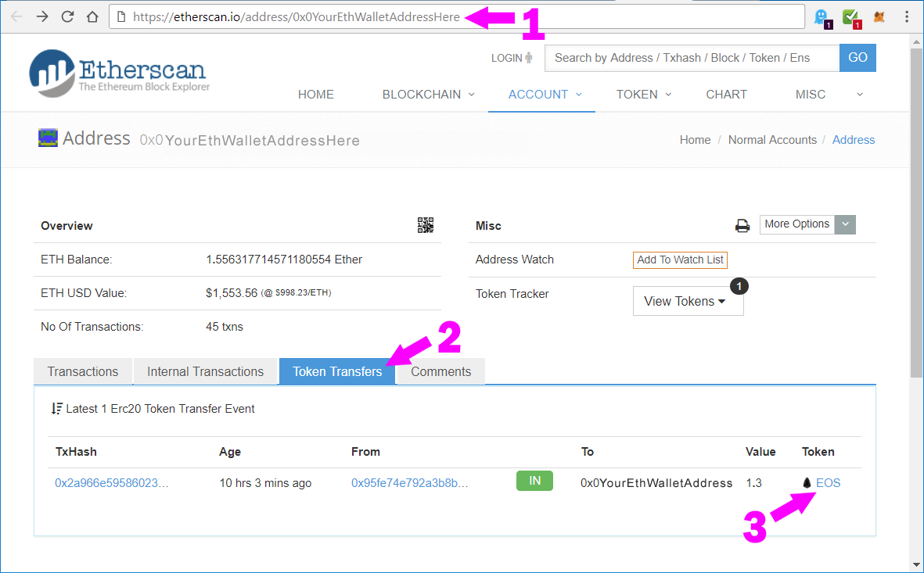The height and width of the screenshot is (573, 924).
Task: Switch to the Transactions tab
Action: pyautogui.click(x=83, y=371)
